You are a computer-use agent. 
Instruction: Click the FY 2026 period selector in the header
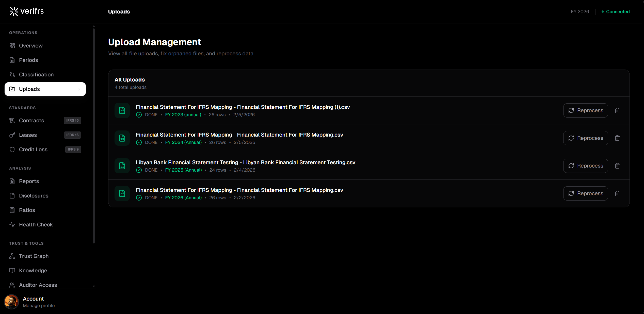tap(580, 12)
